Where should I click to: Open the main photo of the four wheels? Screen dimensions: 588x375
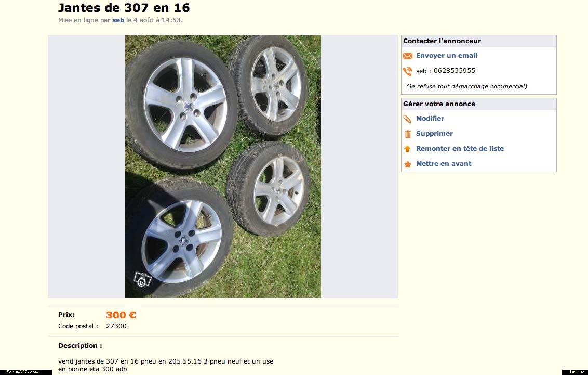tap(222, 166)
